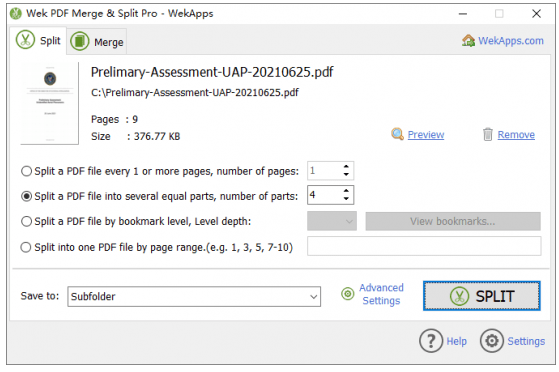559x372 pixels.
Task: Click the question mark Help icon
Action: click(x=431, y=341)
